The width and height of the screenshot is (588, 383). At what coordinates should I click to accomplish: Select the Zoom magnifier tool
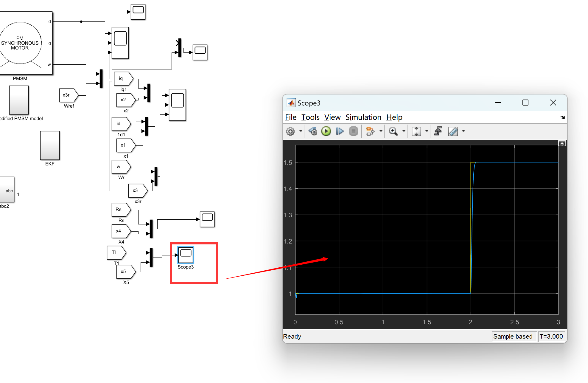click(x=393, y=131)
